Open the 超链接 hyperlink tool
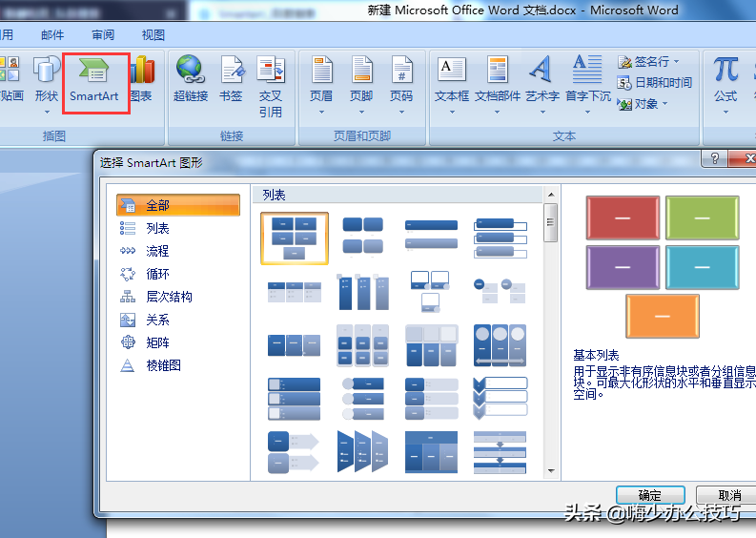756x538 pixels. [x=191, y=79]
